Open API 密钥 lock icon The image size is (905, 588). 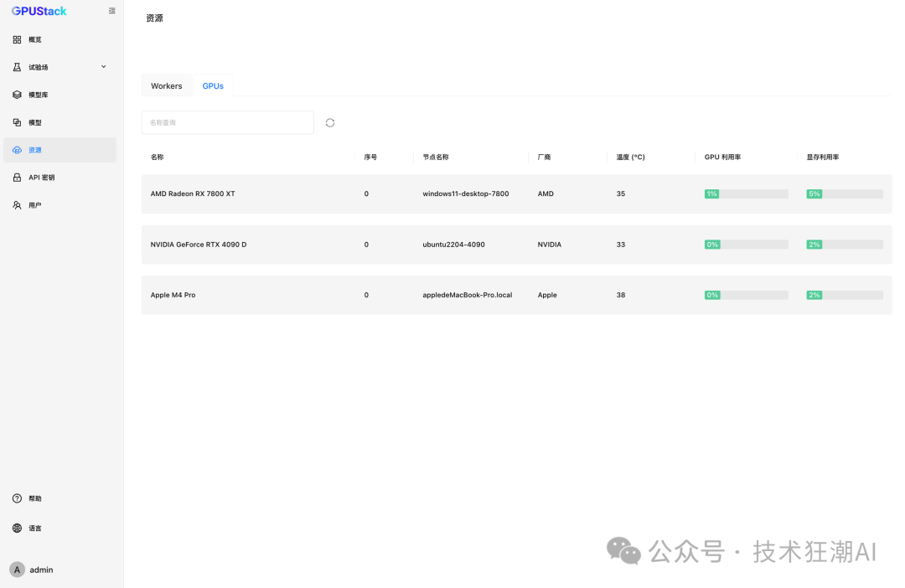point(17,178)
